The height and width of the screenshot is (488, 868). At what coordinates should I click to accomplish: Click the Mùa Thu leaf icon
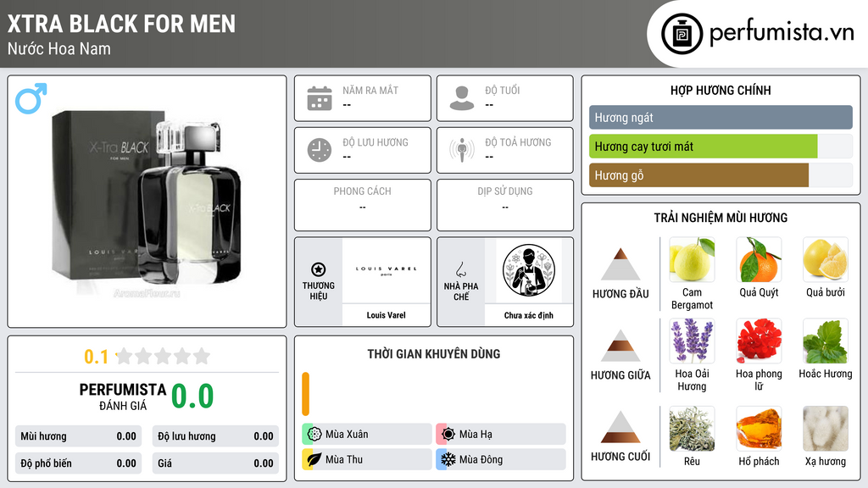click(x=314, y=459)
